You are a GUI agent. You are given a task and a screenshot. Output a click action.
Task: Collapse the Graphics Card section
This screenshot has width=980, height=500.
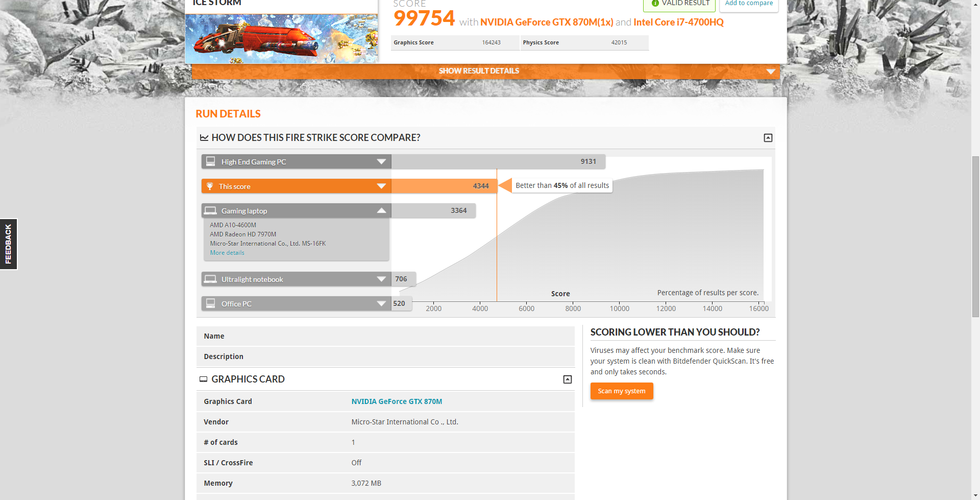pos(568,379)
